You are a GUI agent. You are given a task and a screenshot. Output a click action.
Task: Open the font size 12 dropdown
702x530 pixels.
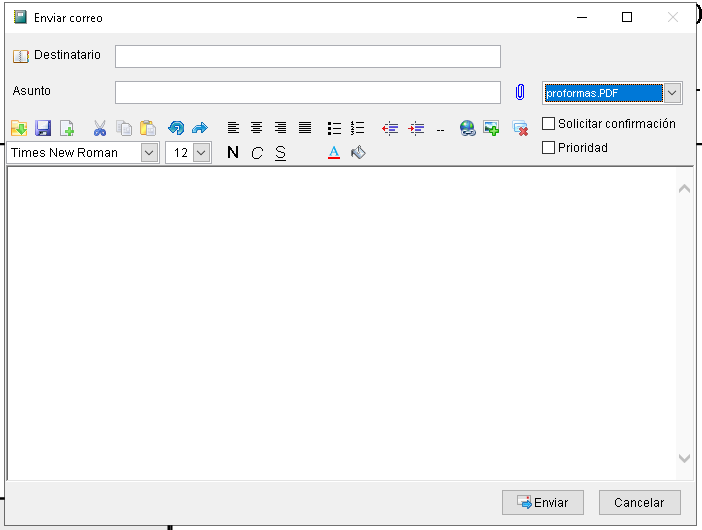(x=201, y=153)
